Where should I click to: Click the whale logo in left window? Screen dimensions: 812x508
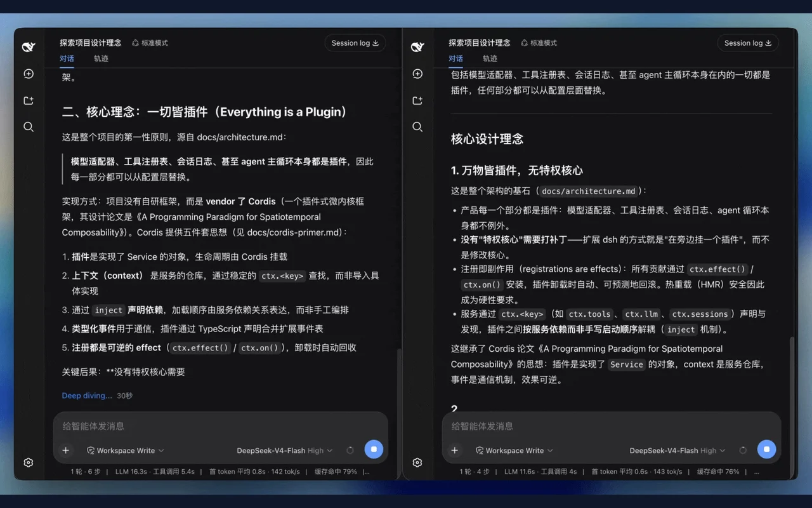[29, 47]
